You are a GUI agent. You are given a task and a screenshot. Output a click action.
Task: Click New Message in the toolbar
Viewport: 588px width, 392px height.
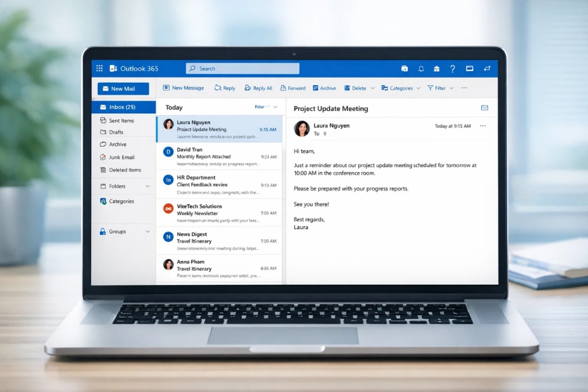[x=183, y=88]
